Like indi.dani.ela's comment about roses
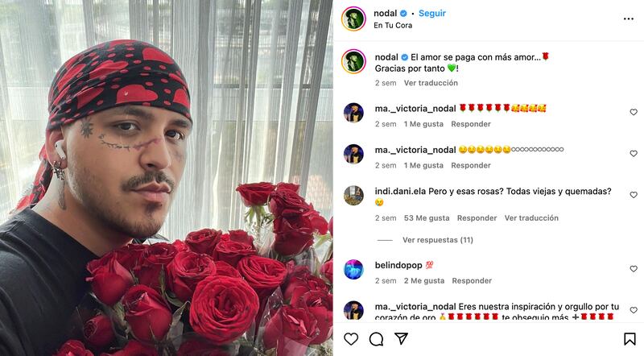Viewport: 644px width, 356px height. 634,194
